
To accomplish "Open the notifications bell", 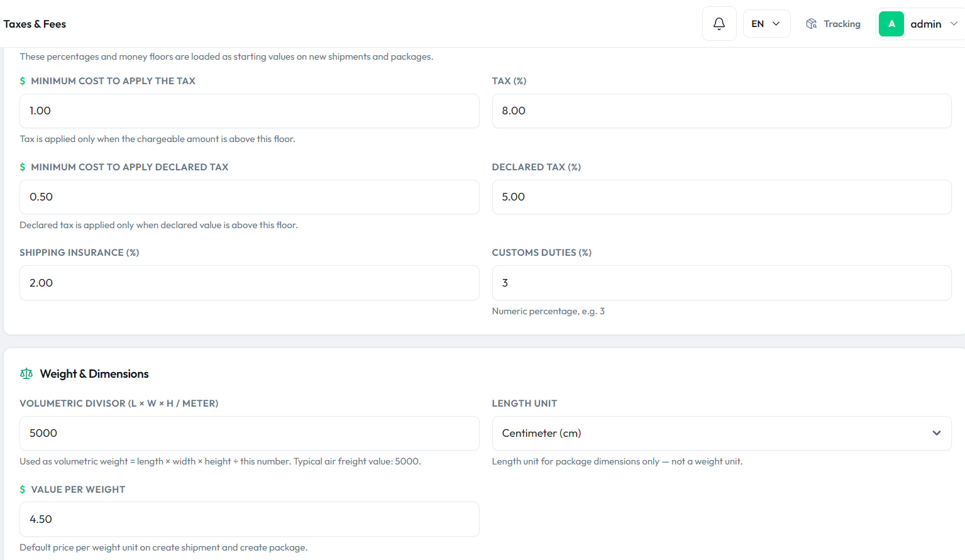I will [719, 24].
